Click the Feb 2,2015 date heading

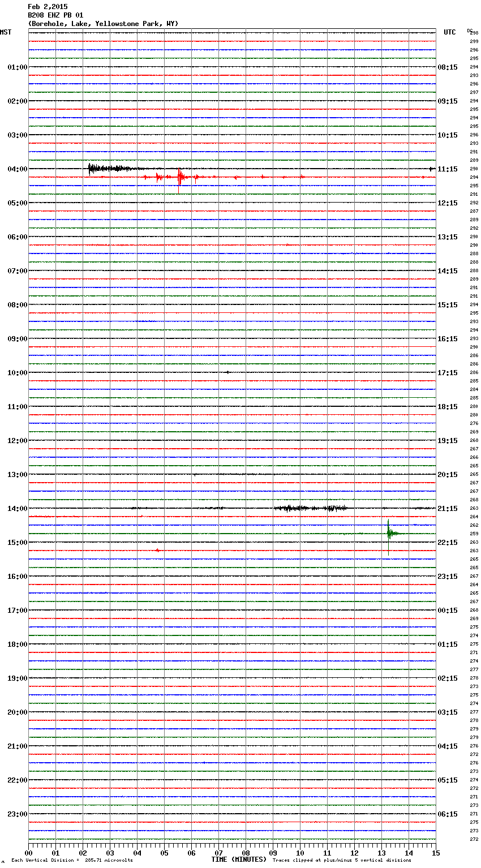click(48, 7)
